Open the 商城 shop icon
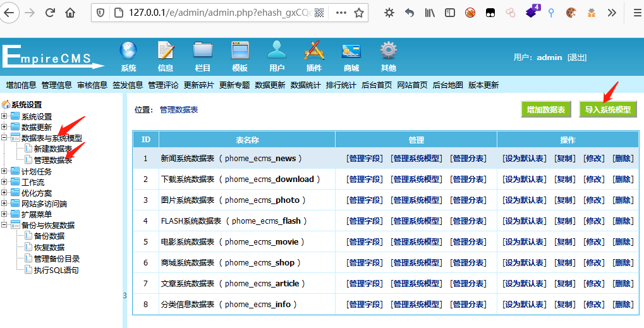 tap(351, 51)
